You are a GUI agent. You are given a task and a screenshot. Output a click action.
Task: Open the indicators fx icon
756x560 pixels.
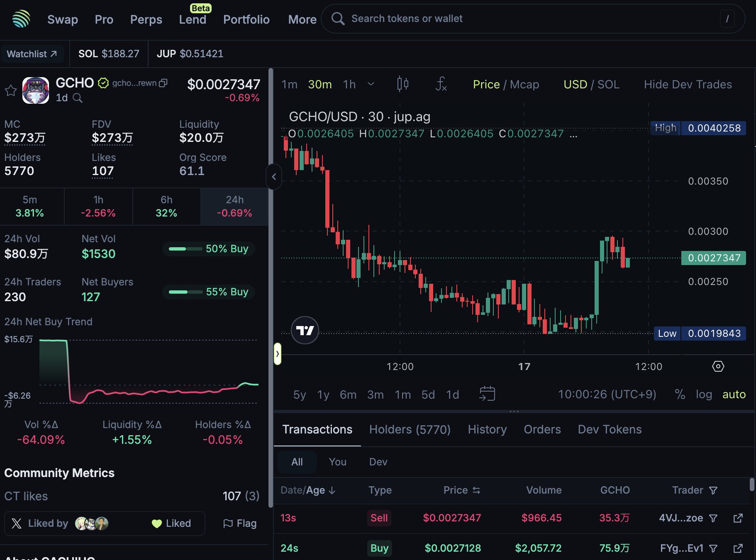(441, 84)
